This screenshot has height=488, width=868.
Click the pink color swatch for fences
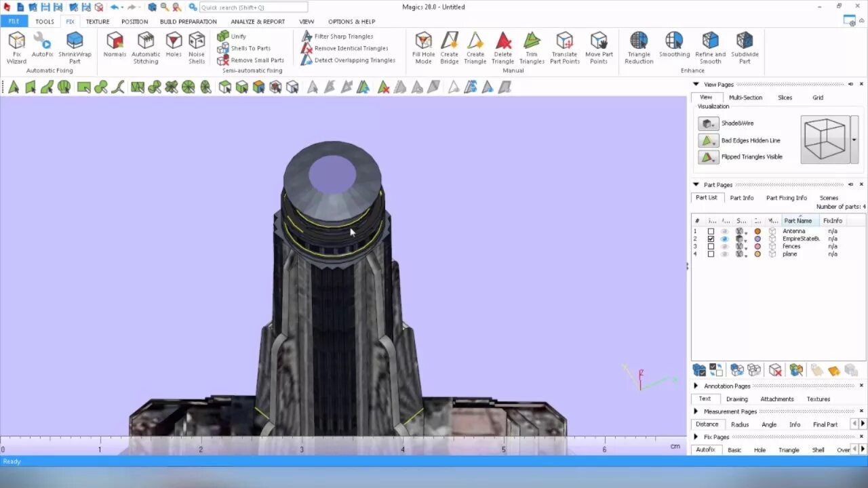click(x=757, y=246)
